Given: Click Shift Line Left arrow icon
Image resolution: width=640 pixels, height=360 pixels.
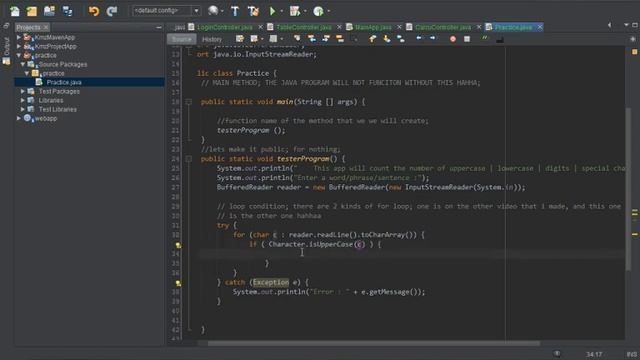Looking at the screenshot, I should pos(419,38).
